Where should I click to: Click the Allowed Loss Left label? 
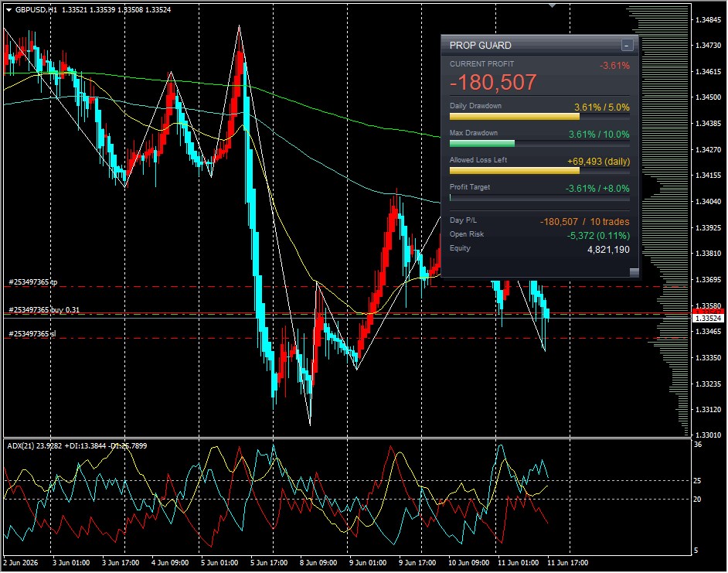click(x=478, y=160)
